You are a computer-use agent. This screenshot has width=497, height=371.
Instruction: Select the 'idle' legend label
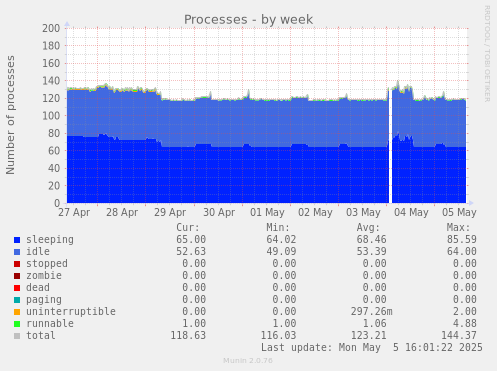coord(38,251)
